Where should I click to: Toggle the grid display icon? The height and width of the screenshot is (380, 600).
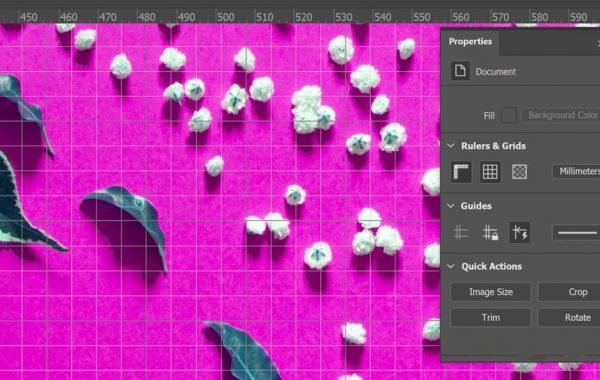coord(490,172)
